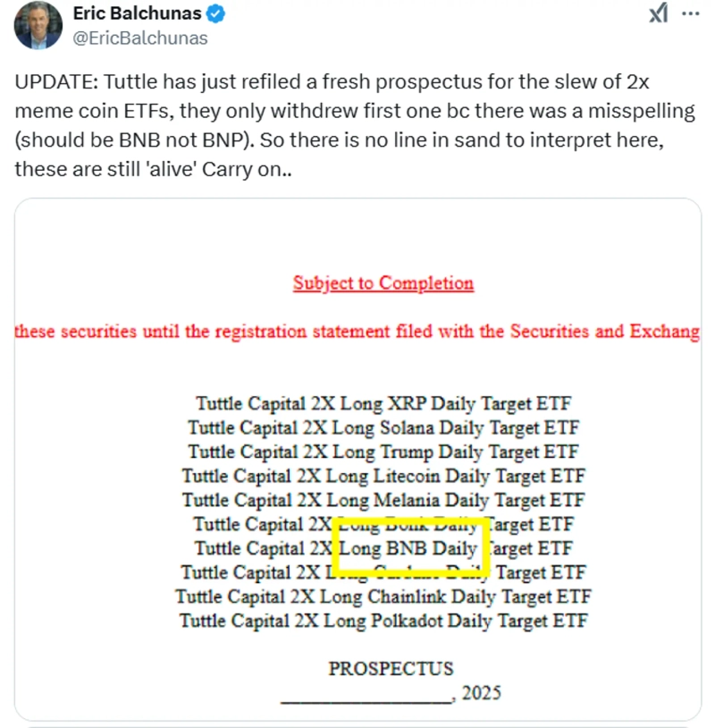This screenshot has height=728, width=715.
Task: Open the Eric Balchunas display name link
Action: coord(137,14)
